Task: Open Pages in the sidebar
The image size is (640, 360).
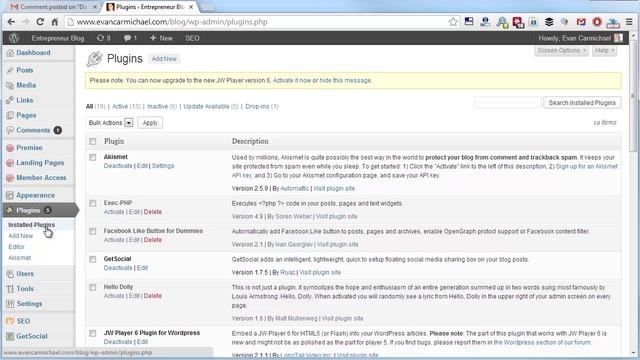Action: (x=26, y=116)
